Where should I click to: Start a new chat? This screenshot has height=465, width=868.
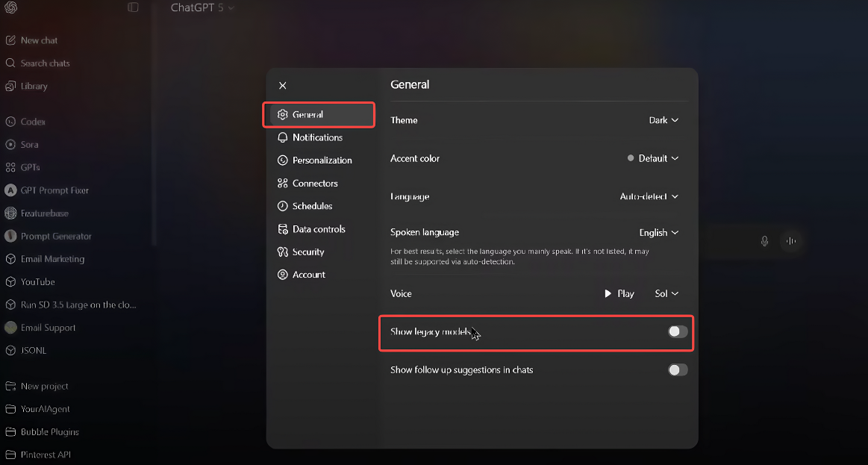(x=34, y=40)
